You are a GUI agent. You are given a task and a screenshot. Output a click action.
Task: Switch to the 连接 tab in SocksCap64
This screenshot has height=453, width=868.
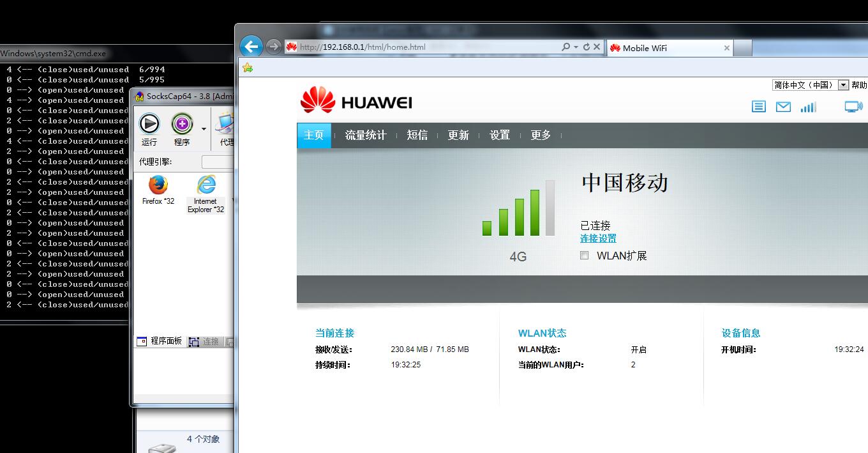[x=204, y=342]
